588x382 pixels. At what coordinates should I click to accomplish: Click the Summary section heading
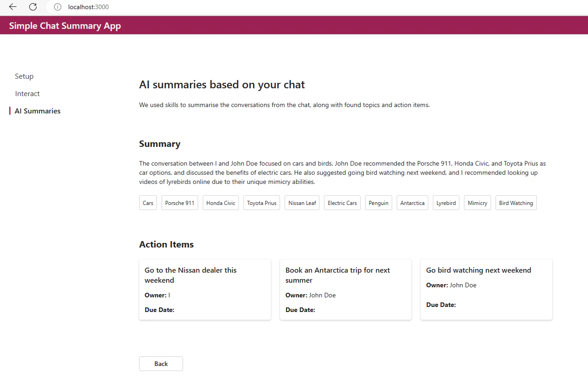(160, 144)
